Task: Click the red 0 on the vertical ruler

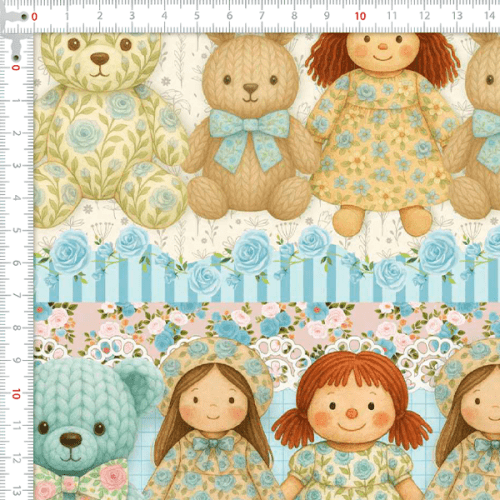Action: (x=16, y=68)
